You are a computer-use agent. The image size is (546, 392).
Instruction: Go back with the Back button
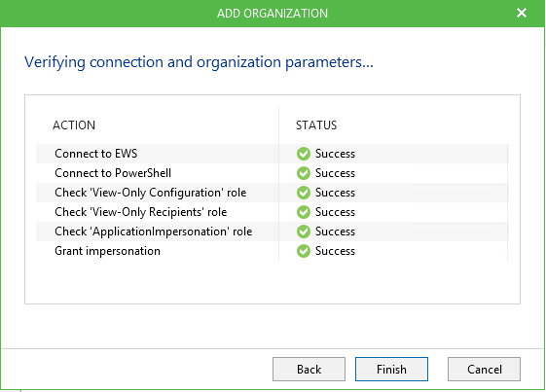pyautogui.click(x=309, y=369)
